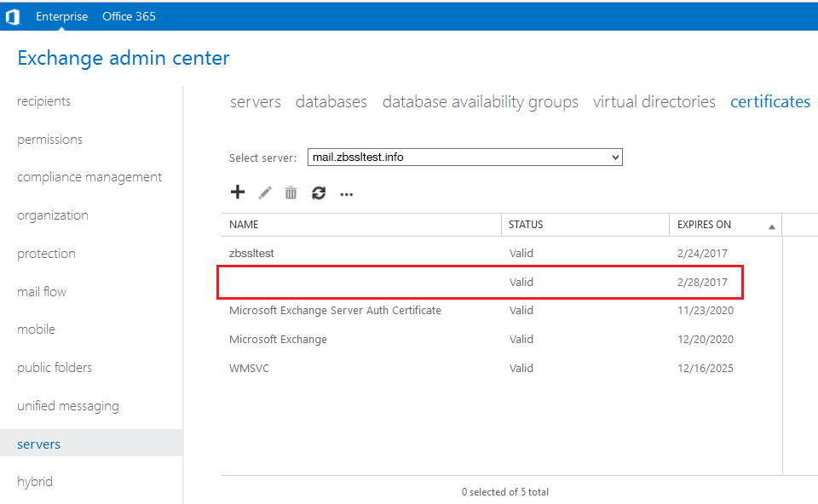This screenshot has width=818, height=504.
Task: Select Microsoft Exchange Server Auth Certificate row
Action: point(335,311)
